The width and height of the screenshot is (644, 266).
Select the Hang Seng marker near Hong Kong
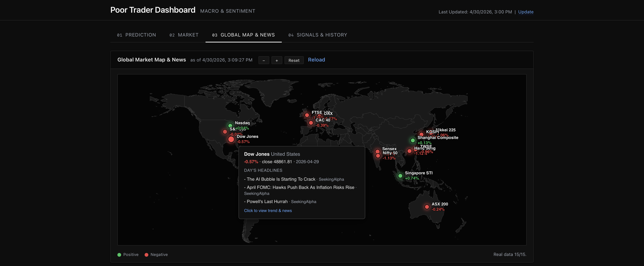point(410,151)
